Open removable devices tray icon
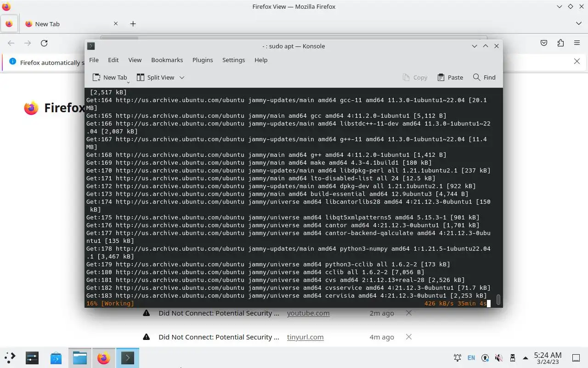The image size is (588, 368). point(512,357)
